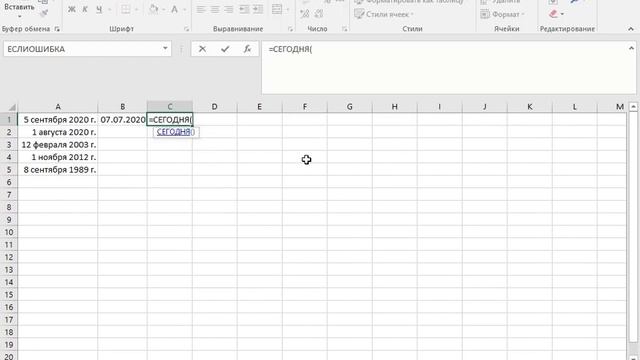
Task: Open underline style dropdown arrow
Action: tap(109, 9)
